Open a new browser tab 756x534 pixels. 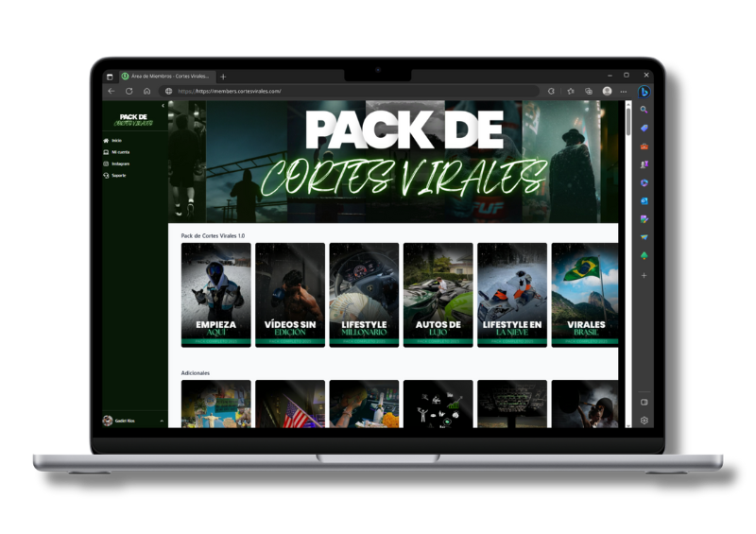(x=223, y=76)
